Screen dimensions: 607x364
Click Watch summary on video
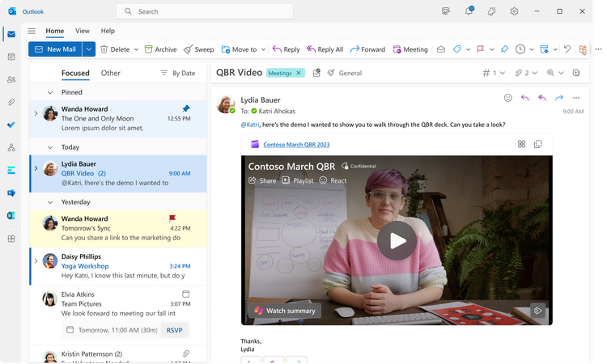coord(285,311)
